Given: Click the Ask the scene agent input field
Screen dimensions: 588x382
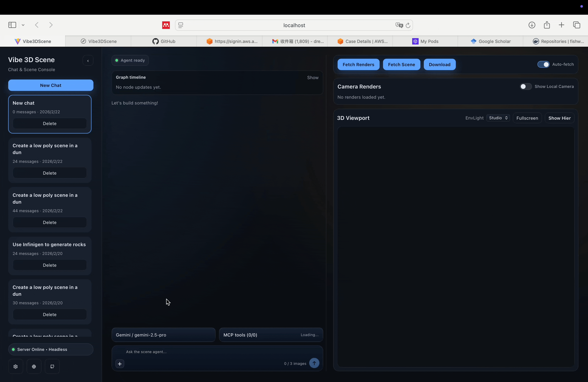Looking at the screenshot, I should (217, 352).
